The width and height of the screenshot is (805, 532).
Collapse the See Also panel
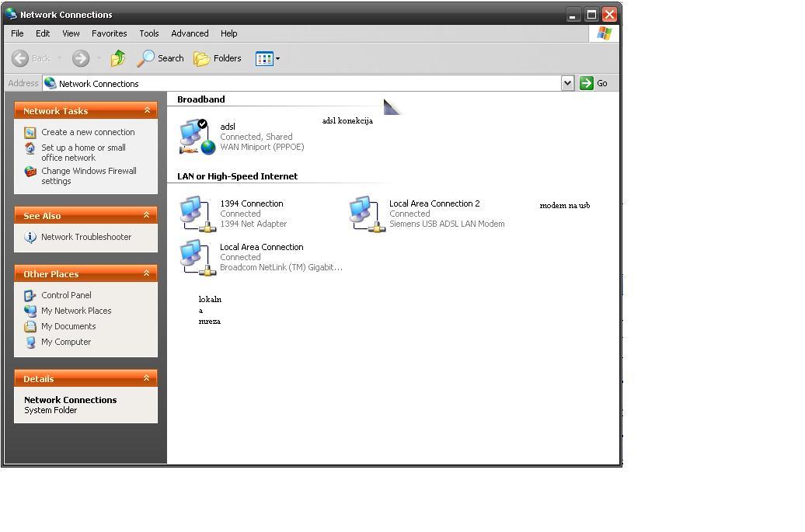point(147,216)
